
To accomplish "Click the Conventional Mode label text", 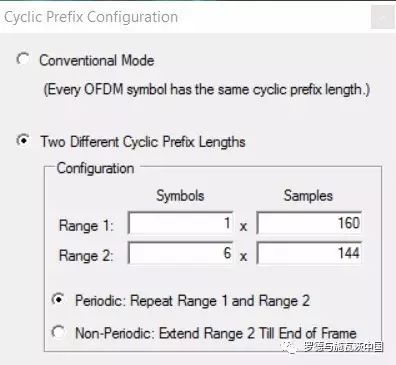I will (97, 60).
